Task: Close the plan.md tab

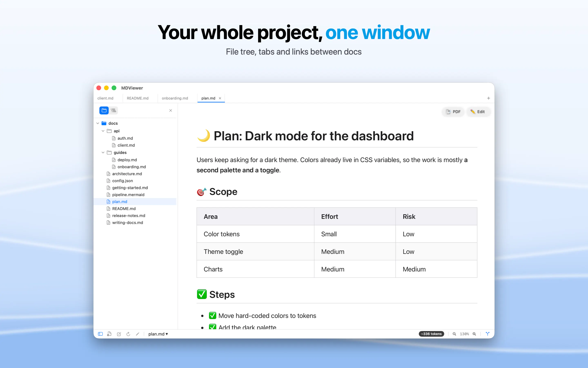Action: pos(220,98)
